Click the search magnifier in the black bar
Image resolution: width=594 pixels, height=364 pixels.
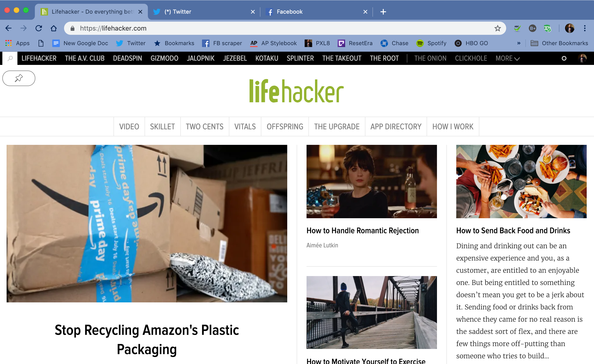point(10,58)
